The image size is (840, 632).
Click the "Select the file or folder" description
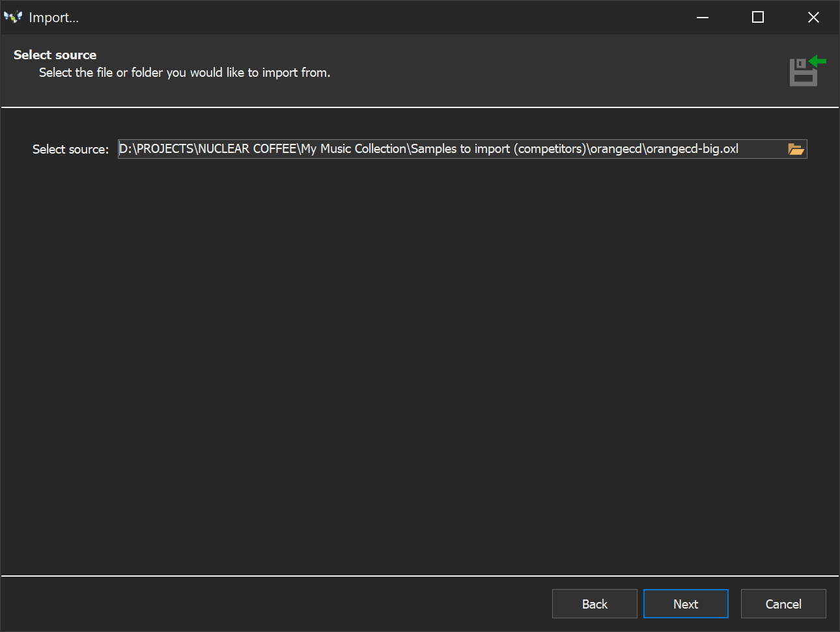pos(184,73)
